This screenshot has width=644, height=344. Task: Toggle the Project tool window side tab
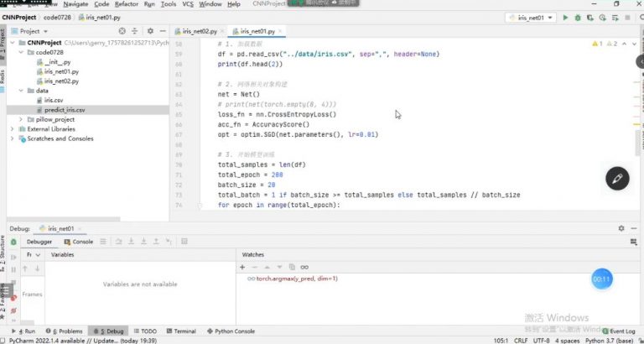(x=3, y=40)
